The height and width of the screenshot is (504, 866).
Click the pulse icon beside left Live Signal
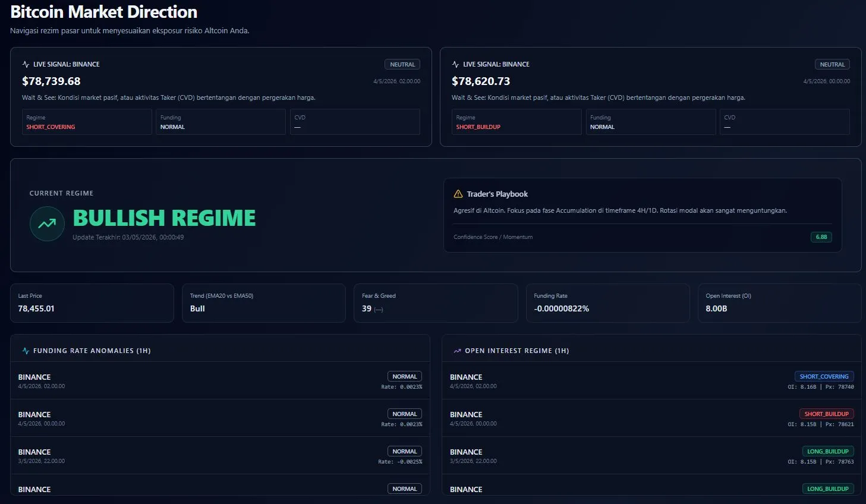[26, 64]
